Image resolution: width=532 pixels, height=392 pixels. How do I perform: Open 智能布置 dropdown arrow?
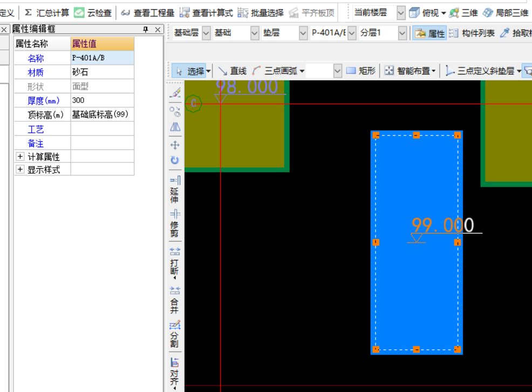(x=434, y=71)
